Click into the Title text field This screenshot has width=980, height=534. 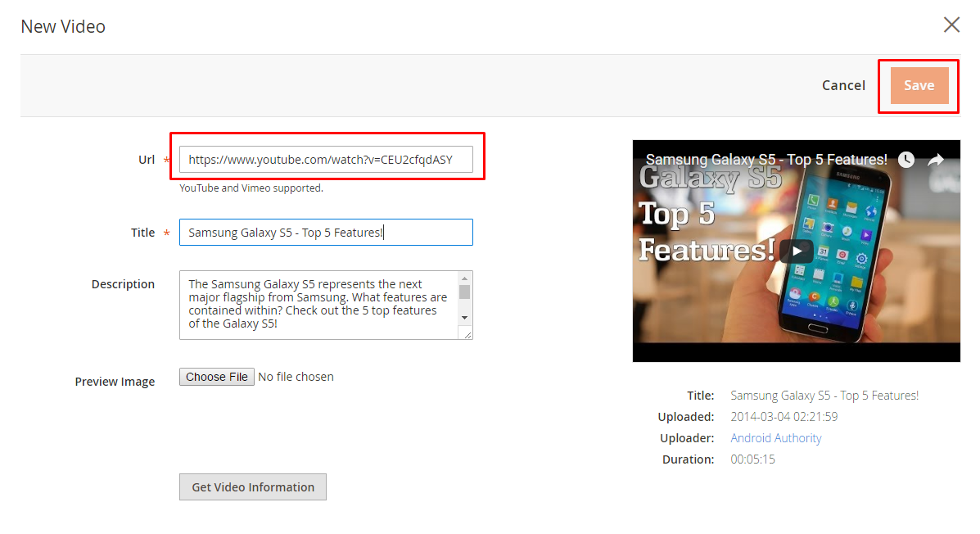click(x=326, y=232)
